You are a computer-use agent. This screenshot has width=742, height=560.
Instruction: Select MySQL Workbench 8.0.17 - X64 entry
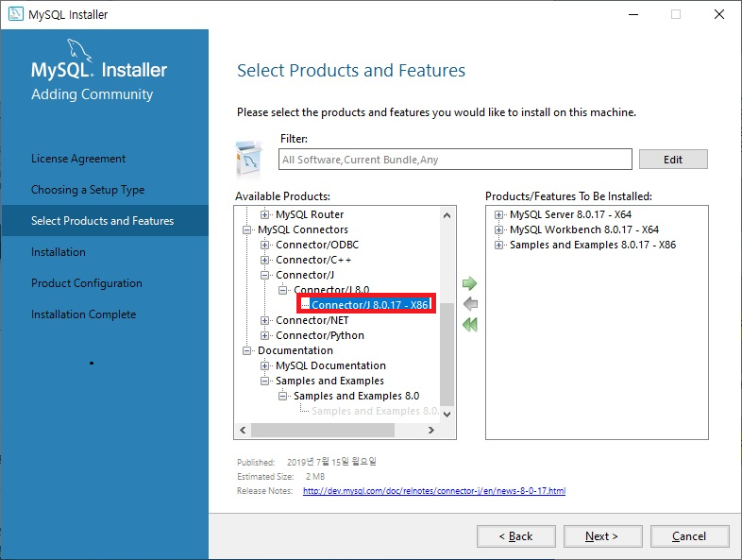pyautogui.click(x=584, y=229)
